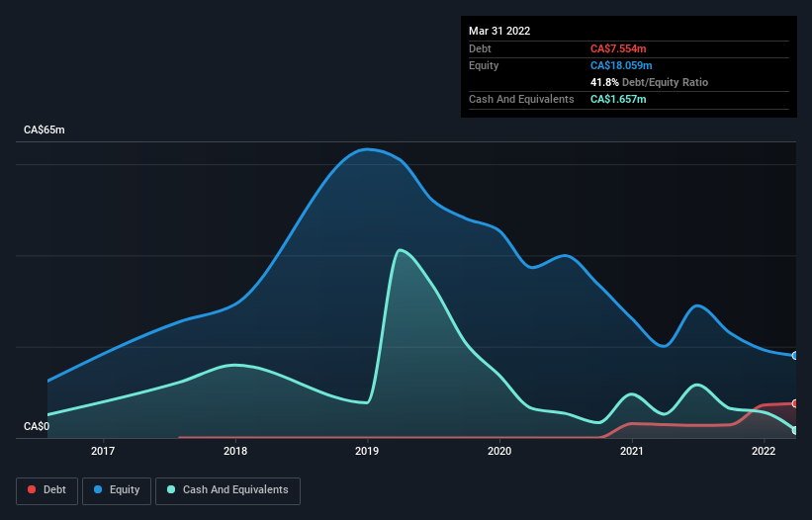Select the 2022 x-axis label
812x520 pixels.
coord(764,451)
